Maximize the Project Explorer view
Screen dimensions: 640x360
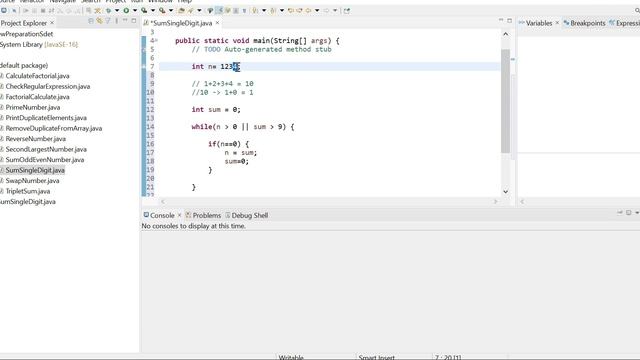coord(134,20)
